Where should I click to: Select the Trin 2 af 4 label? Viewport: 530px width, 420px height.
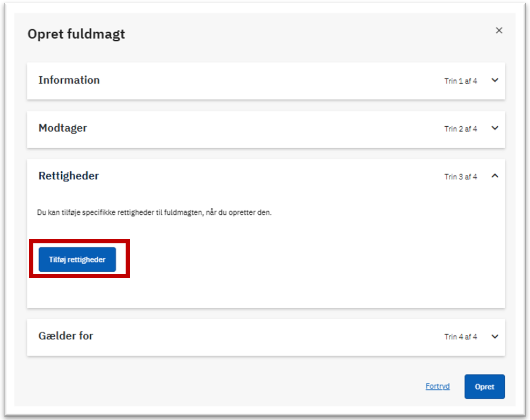coord(460,129)
